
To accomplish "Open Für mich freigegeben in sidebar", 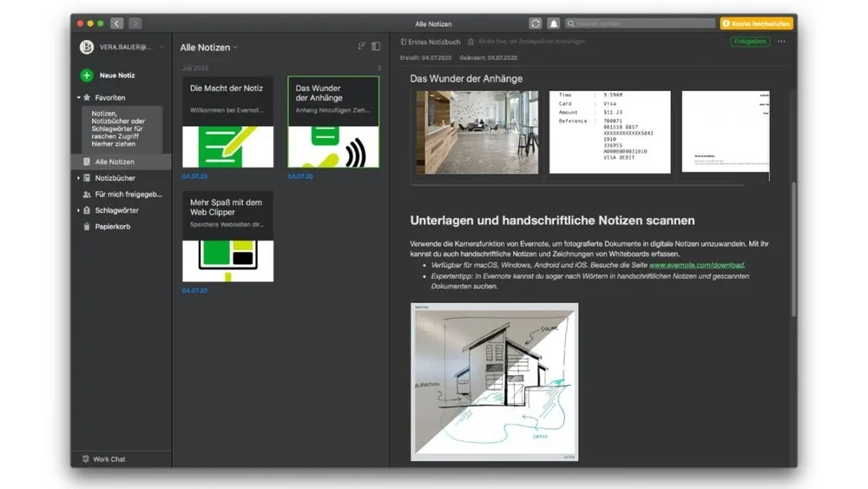I will [128, 195].
